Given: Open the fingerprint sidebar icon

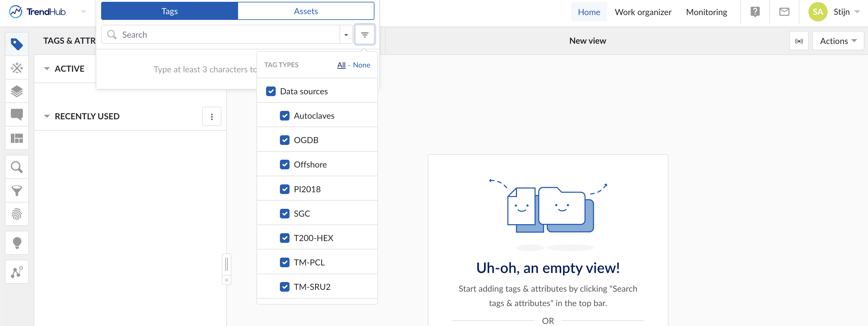Looking at the screenshot, I should pyautogui.click(x=17, y=214).
